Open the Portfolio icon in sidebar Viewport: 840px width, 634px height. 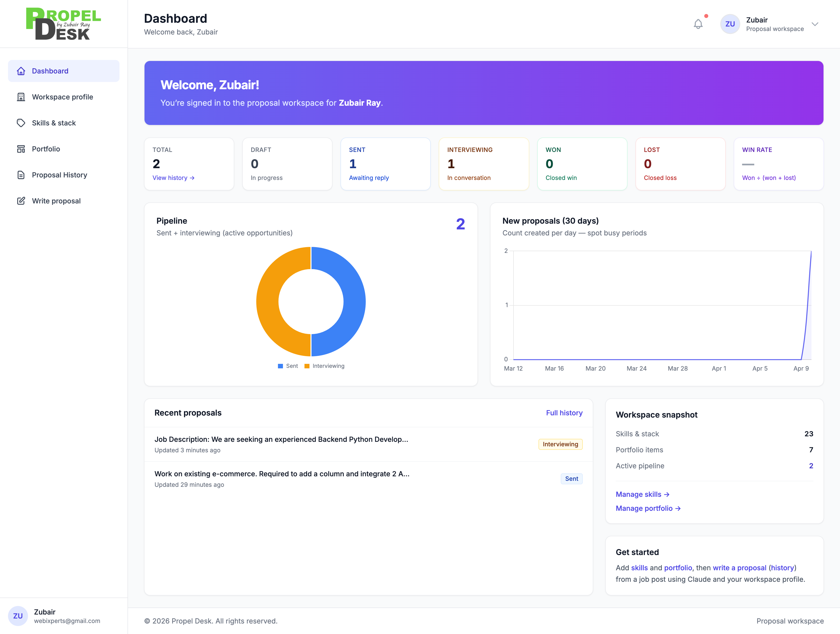21,148
